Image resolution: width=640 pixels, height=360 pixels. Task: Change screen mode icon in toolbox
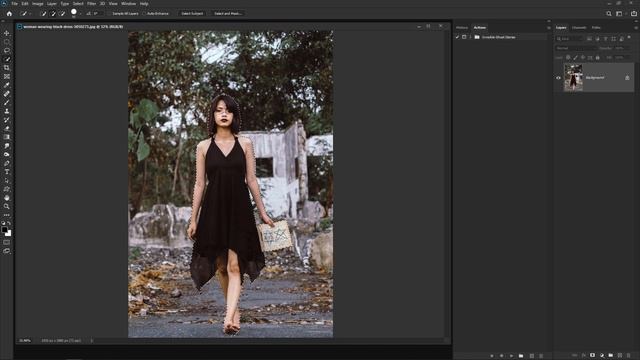7,251
